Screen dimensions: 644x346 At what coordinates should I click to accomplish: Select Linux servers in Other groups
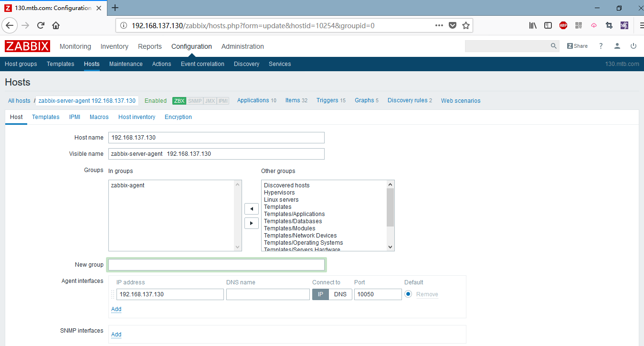pos(281,200)
